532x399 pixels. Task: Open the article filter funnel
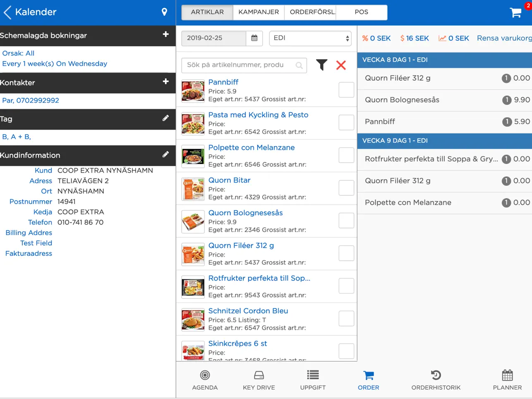(322, 65)
